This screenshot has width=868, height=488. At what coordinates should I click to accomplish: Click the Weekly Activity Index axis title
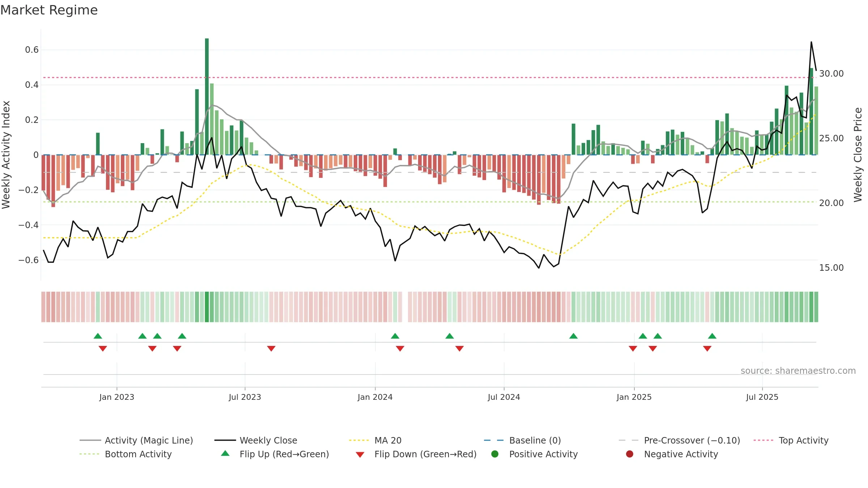6,155
